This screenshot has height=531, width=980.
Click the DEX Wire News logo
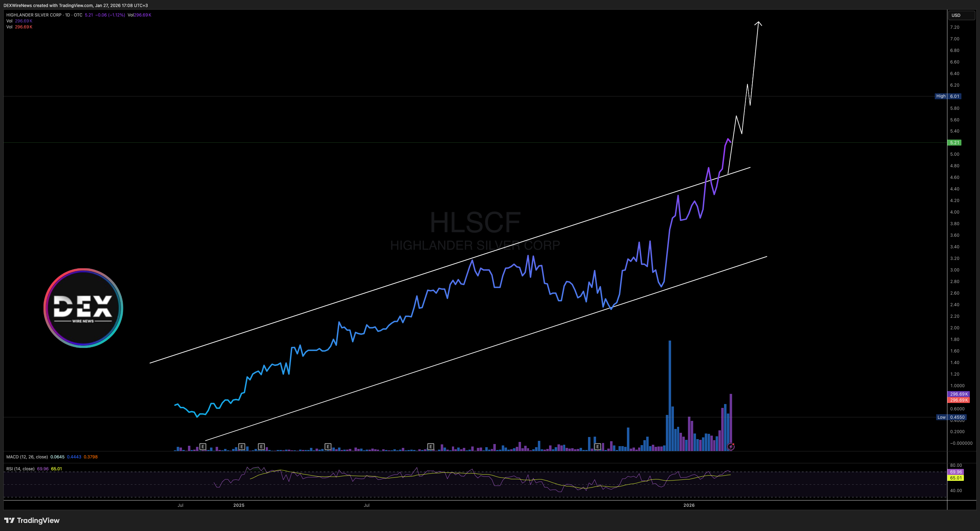pyautogui.click(x=83, y=308)
